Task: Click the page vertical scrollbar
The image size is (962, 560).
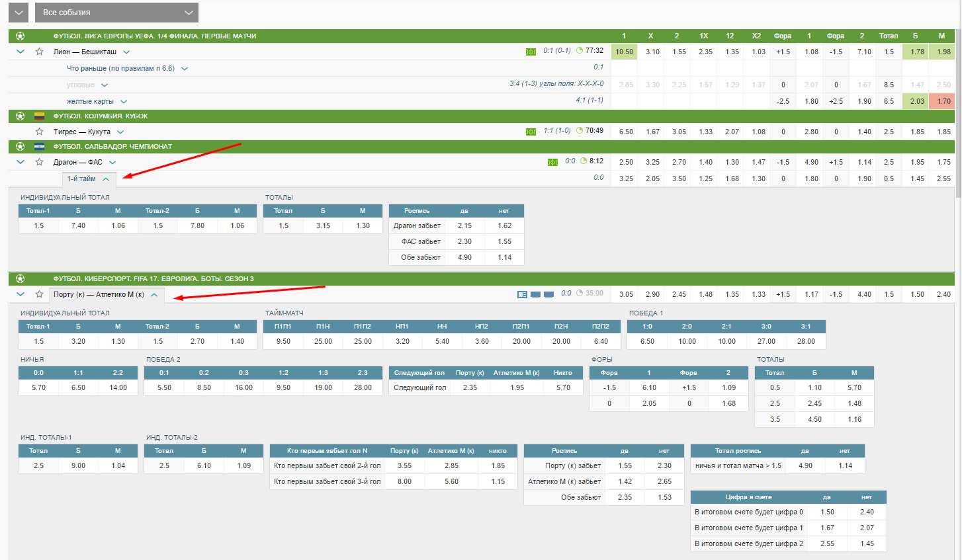Action: click(x=958, y=112)
